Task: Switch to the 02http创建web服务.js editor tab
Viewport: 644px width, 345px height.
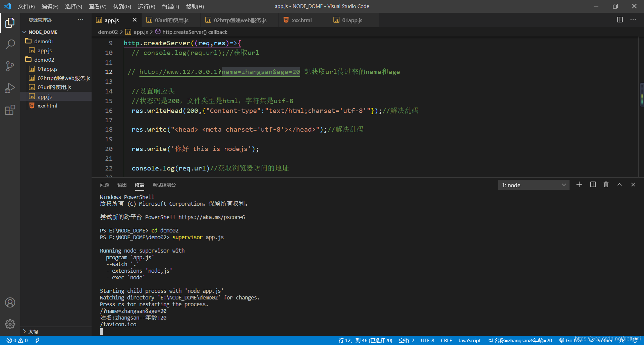Action: coord(240,20)
